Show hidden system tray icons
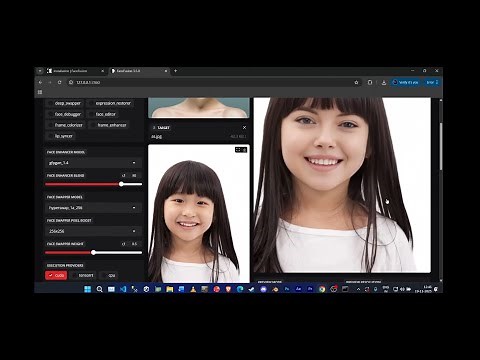This screenshot has width=480, height=360. [x=358, y=289]
